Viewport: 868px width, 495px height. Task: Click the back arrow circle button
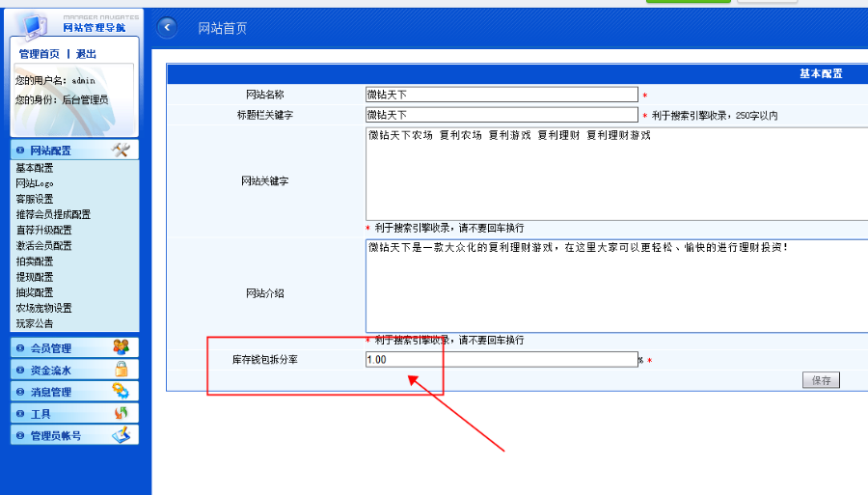[167, 27]
